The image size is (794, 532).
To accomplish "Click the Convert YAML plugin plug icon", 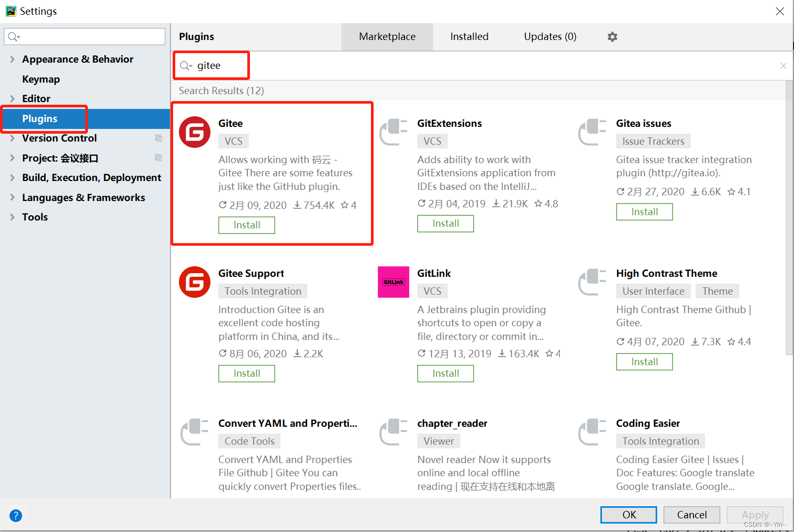I will 195,432.
